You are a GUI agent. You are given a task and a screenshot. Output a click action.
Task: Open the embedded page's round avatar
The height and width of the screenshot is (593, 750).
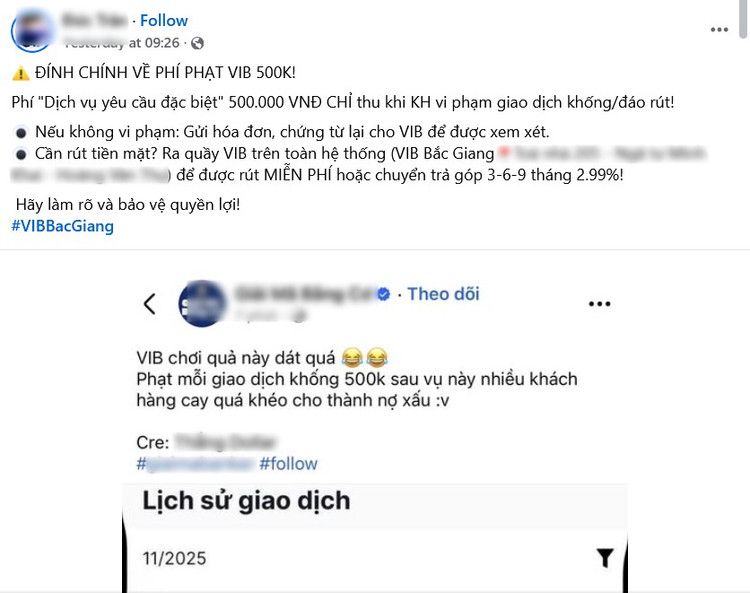(x=202, y=304)
